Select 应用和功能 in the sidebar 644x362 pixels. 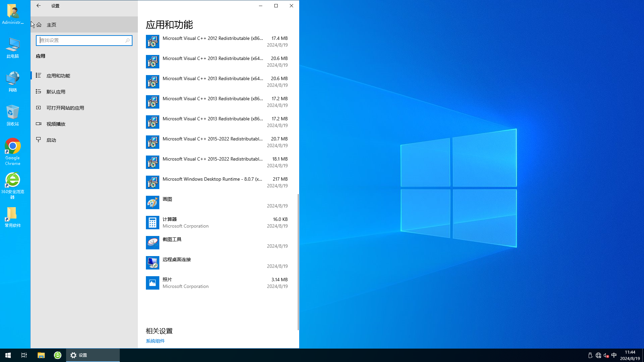[x=84, y=76]
